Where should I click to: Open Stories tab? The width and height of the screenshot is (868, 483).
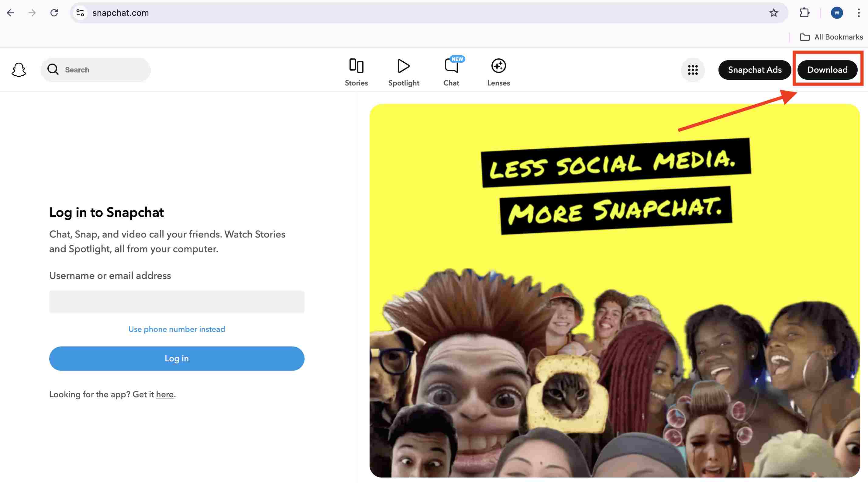pyautogui.click(x=356, y=72)
